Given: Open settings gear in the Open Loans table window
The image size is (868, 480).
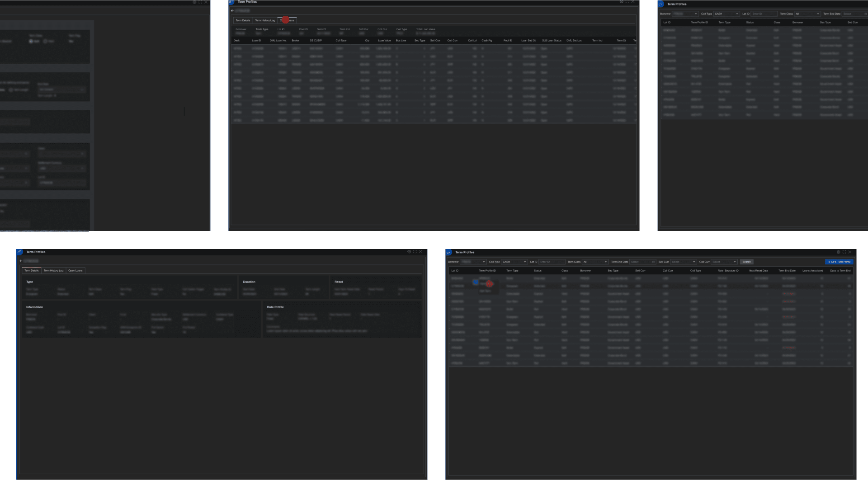Looking at the screenshot, I should click(x=621, y=2).
